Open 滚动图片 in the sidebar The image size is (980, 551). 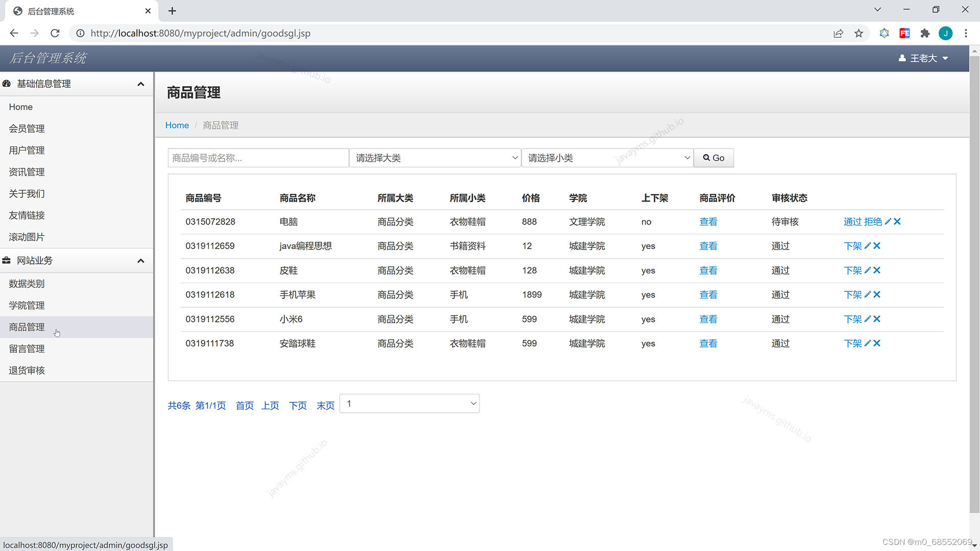coord(27,237)
